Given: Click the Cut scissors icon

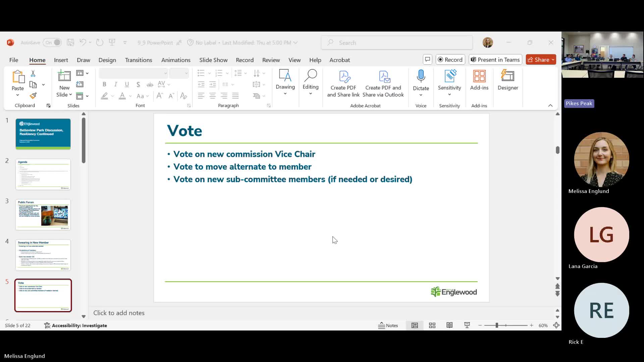Looking at the screenshot, I should (33, 73).
